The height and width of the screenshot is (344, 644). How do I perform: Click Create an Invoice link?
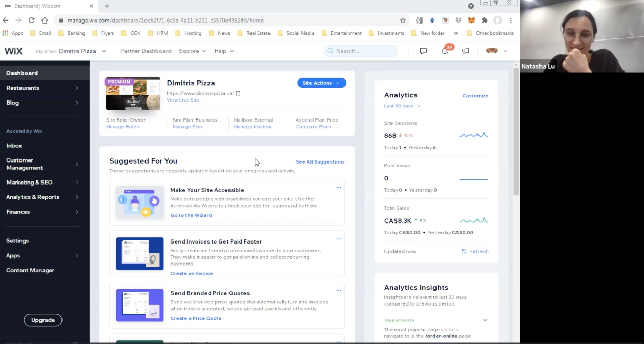pyautogui.click(x=192, y=273)
